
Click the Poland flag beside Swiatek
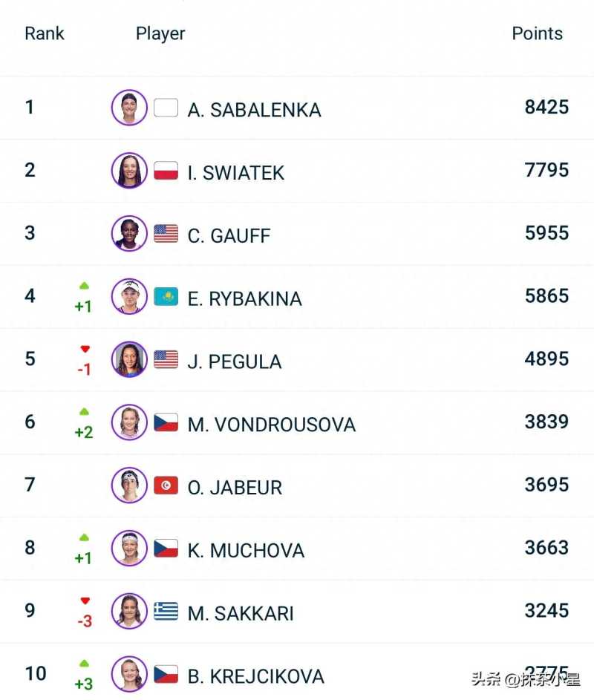coord(166,171)
